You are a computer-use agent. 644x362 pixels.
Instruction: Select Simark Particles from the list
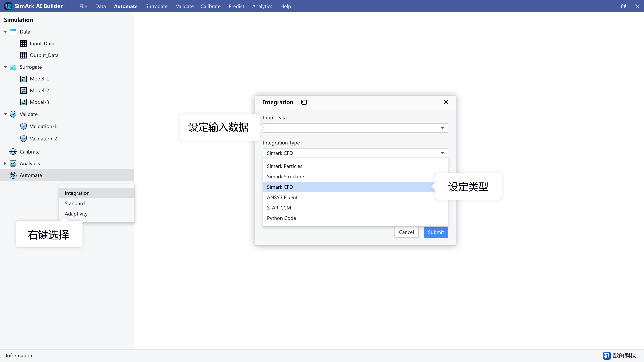tap(355, 166)
